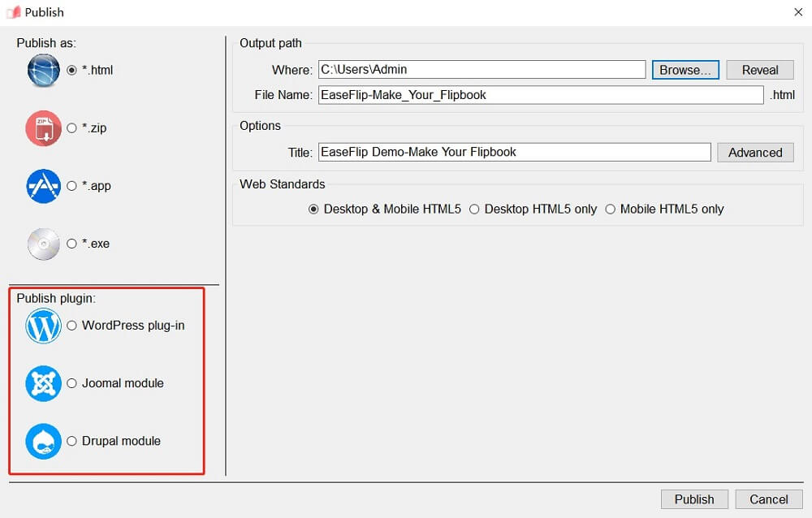Click the File Name input field
Screen dimensions: 812x518
(540, 95)
